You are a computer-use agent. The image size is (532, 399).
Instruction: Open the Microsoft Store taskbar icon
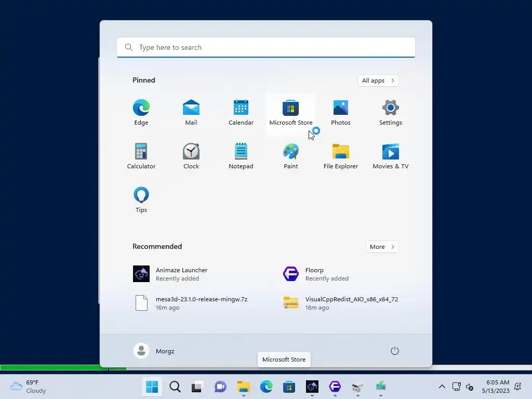click(x=289, y=387)
